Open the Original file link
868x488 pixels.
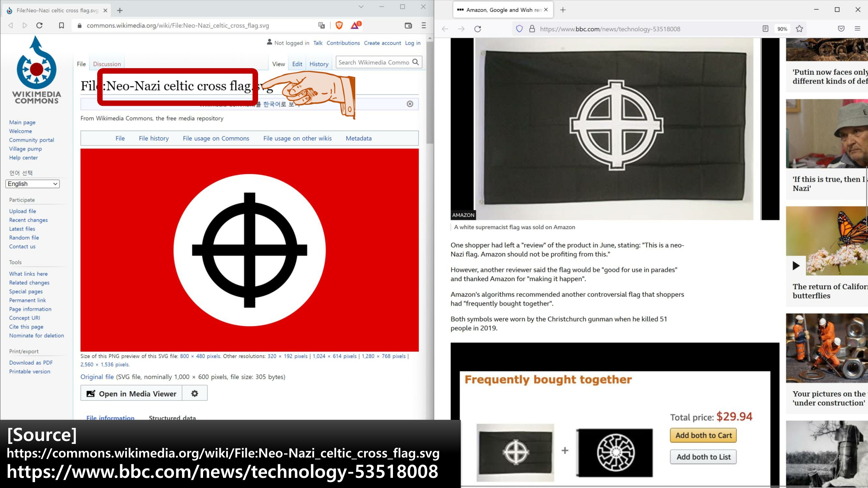pyautogui.click(x=97, y=377)
